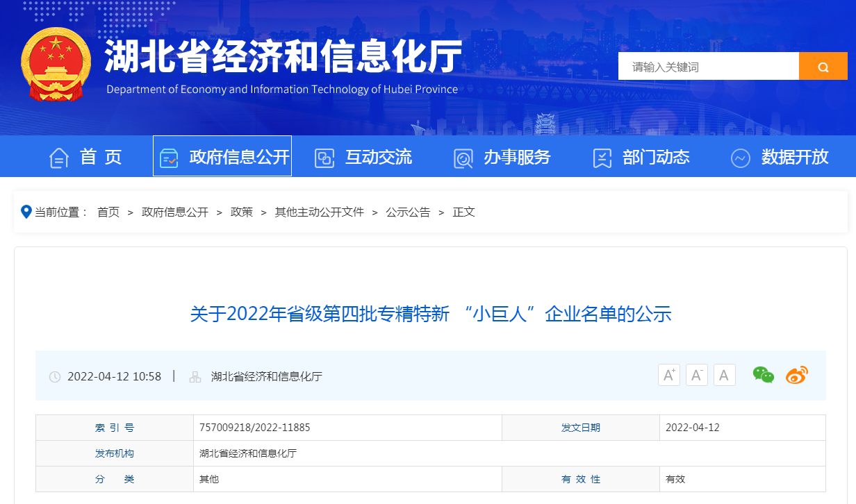Click the 湖北省经济和信息化厅 site title
This screenshot has width=856, height=504.
pyautogui.click(x=283, y=57)
